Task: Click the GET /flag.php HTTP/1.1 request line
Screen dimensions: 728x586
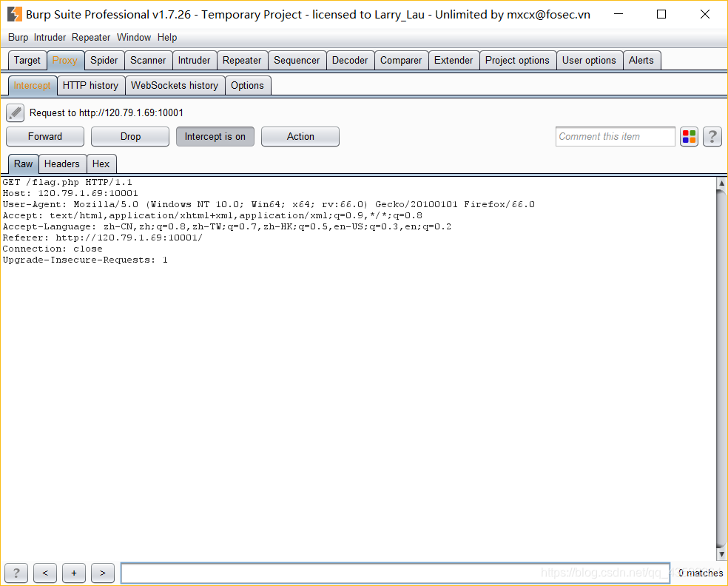Action: (x=68, y=183)
